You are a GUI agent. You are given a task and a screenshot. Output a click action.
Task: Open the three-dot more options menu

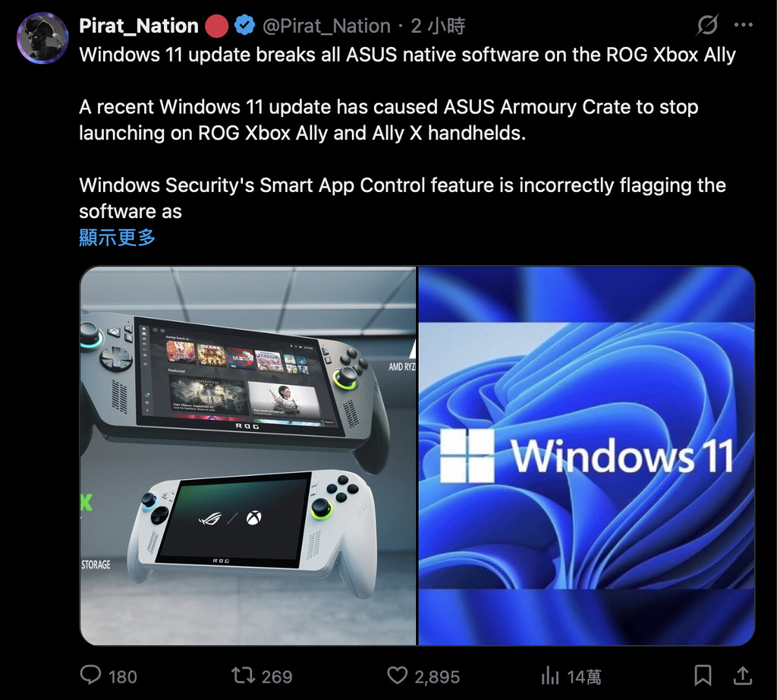point(744,25)
